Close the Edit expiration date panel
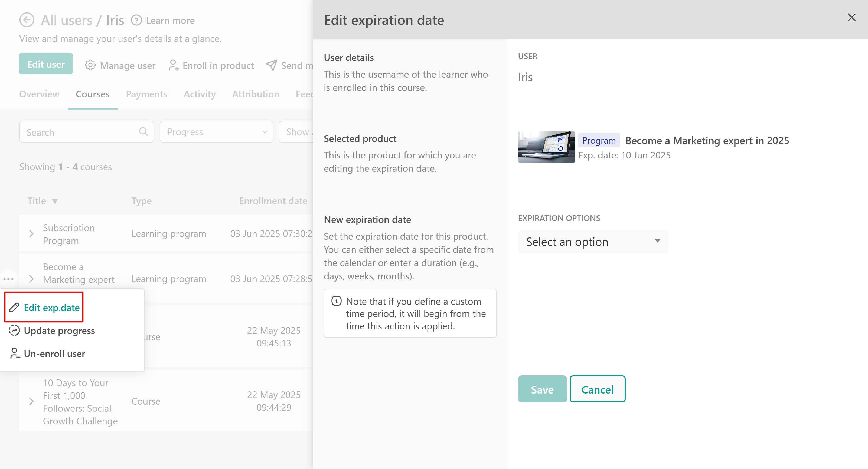The width and height of the screenshot is (868, 469). point(851,18)
